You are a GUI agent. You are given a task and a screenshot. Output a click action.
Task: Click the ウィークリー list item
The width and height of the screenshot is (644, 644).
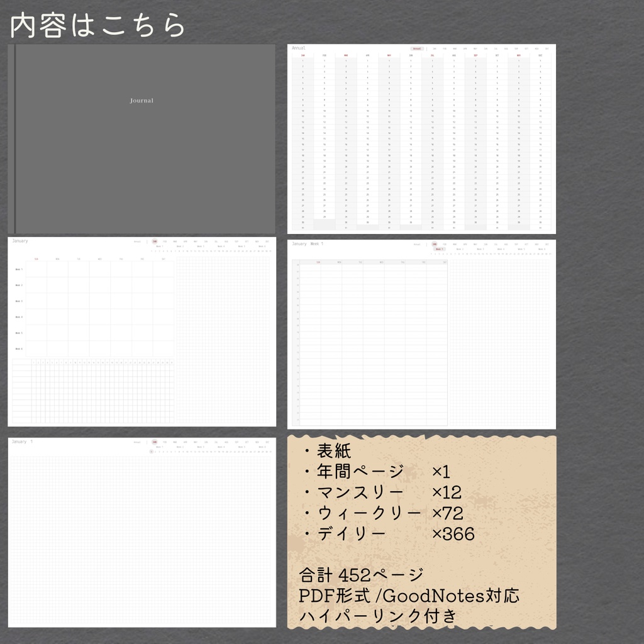tap(369, 513)
